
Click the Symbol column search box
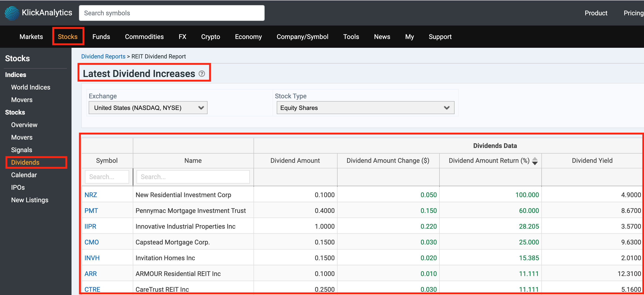pos(107,177)
